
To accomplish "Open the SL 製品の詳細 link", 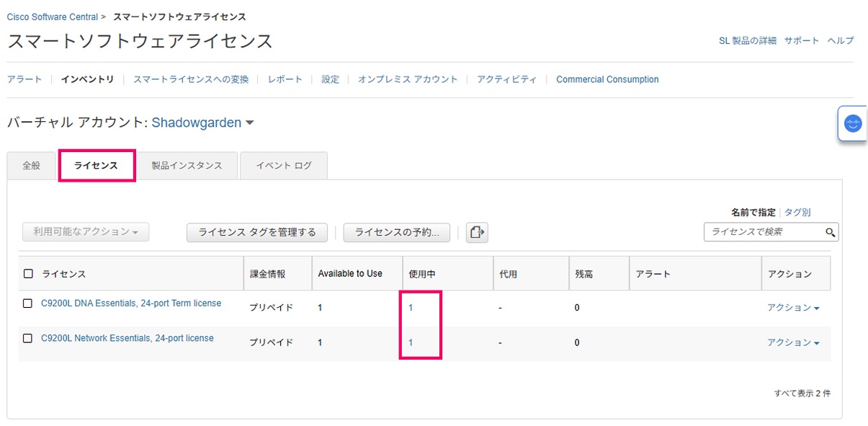I will point(748,40).
